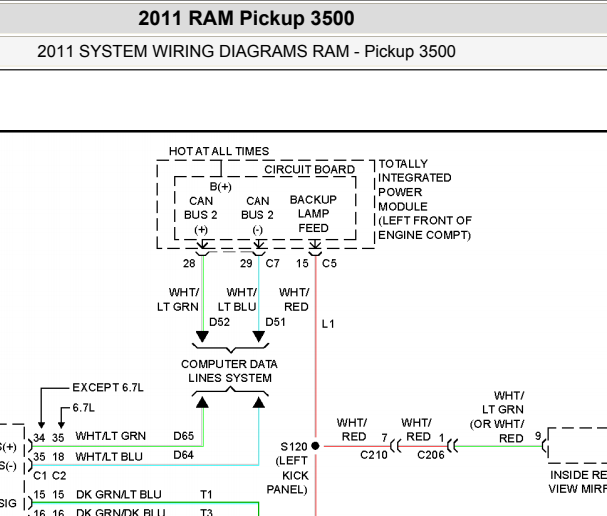Click the '2011 RAM Pickup 3500' title heading
The height and width of the screenshot is (516, 607).
tap(246, 18)
